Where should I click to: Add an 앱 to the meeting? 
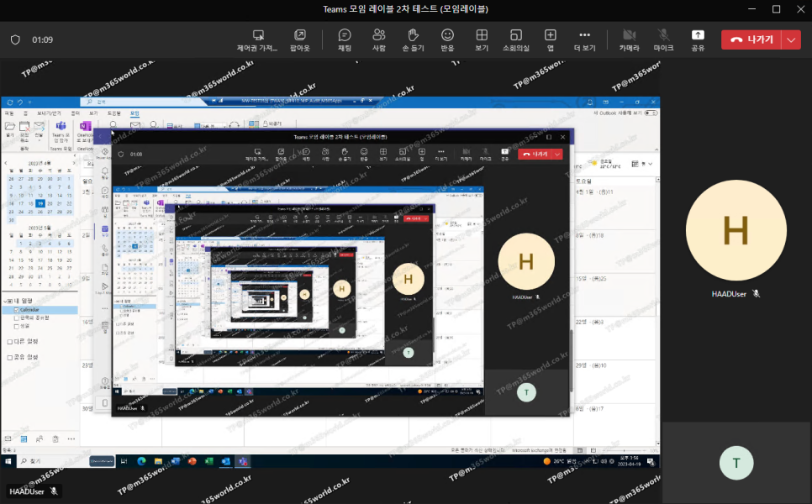550,39
